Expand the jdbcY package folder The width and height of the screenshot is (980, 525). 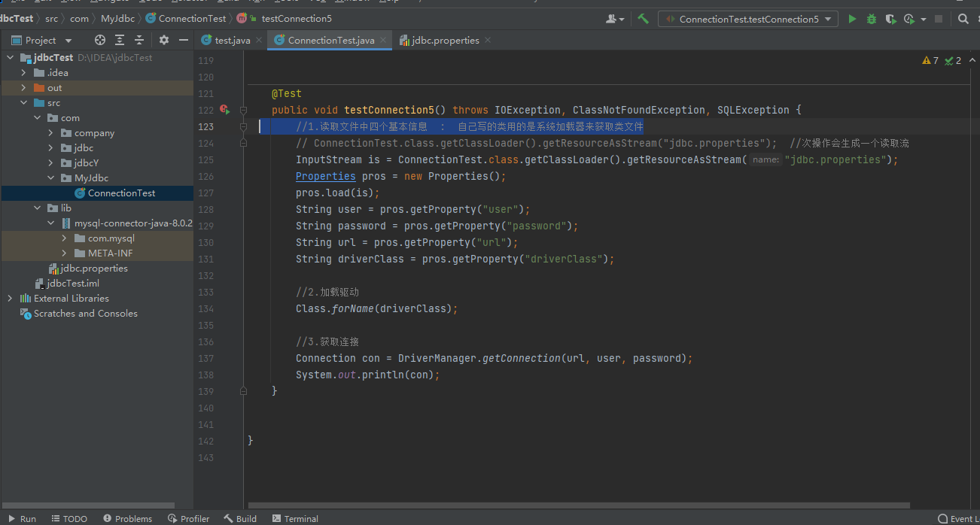coord(50,163)
